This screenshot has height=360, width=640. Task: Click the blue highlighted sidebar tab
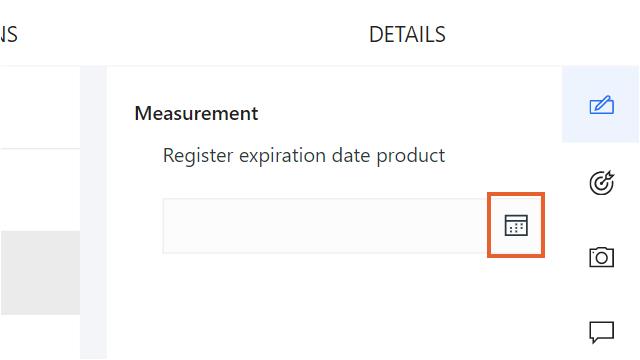pyautogui.click(x=600, y=104)
